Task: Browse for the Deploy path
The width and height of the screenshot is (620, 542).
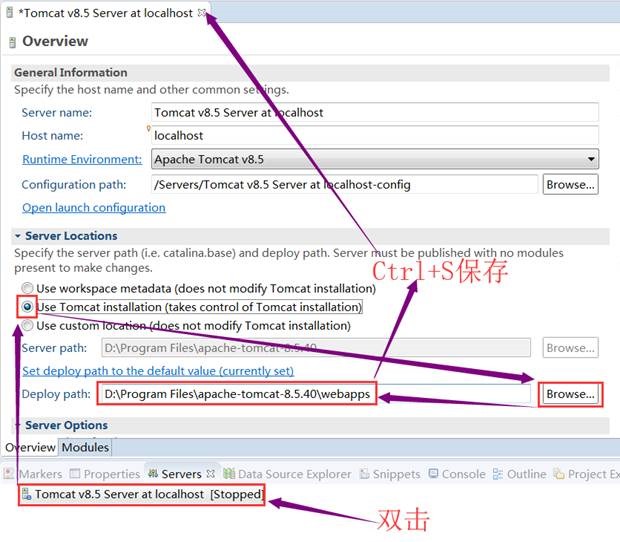Action: (x=570, y=394)
